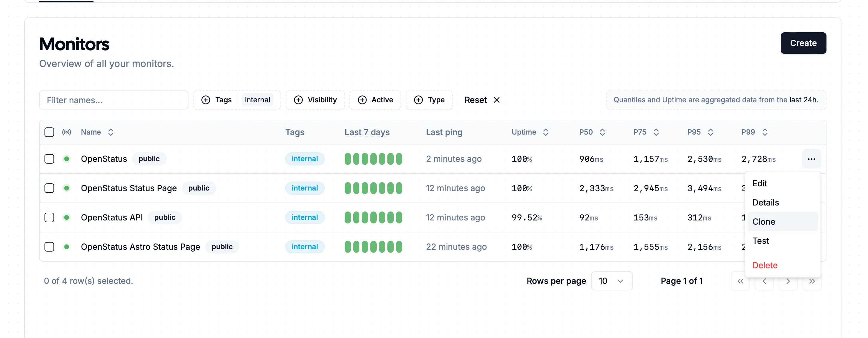The height and width of the screenshot is (338, 868).
Task: Expand the Visibility filter dropdown
Action: (315, 100)
